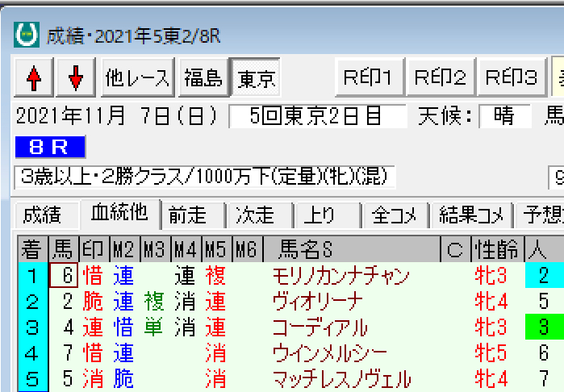Switch to 福島 racecourse

pyautogui.click(x=203, y=77)
